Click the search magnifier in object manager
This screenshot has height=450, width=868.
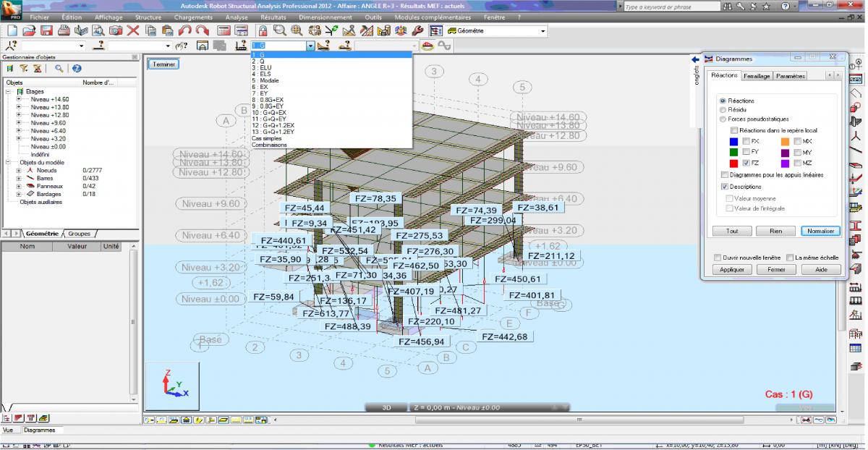(x=59, y=68)
